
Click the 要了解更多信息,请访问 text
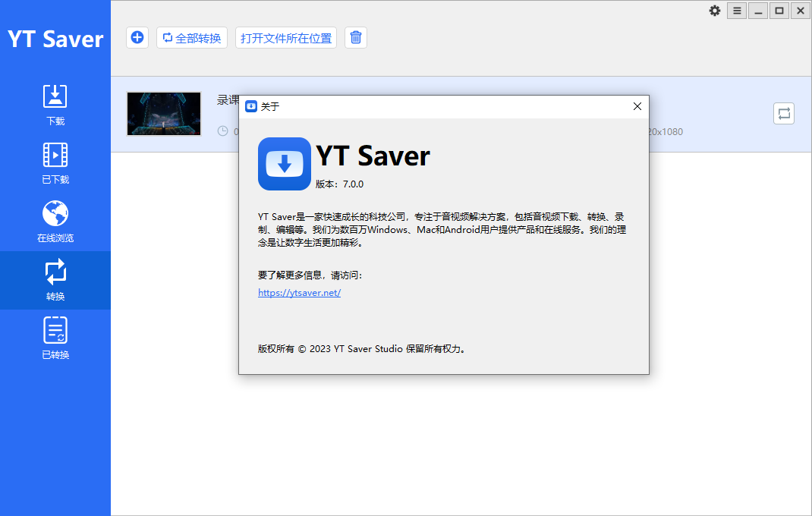pos(310,275)
